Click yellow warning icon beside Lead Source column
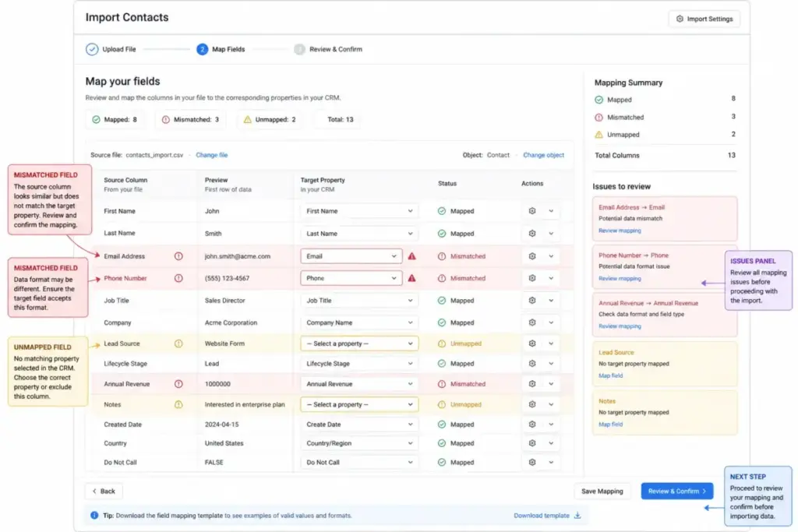The width and height of the screenshot is (798, 532). [178, 344]
